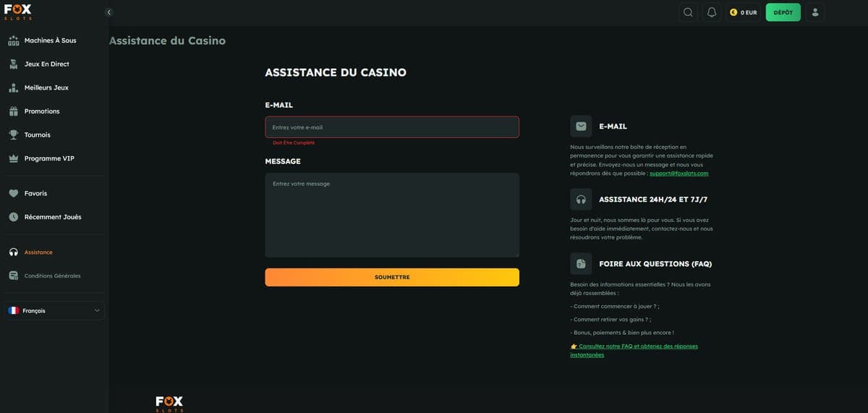Viewport: 868px width, 413px height.
Task: Select the orange Assistance sidebar link
Action: [x=38, y=252]
